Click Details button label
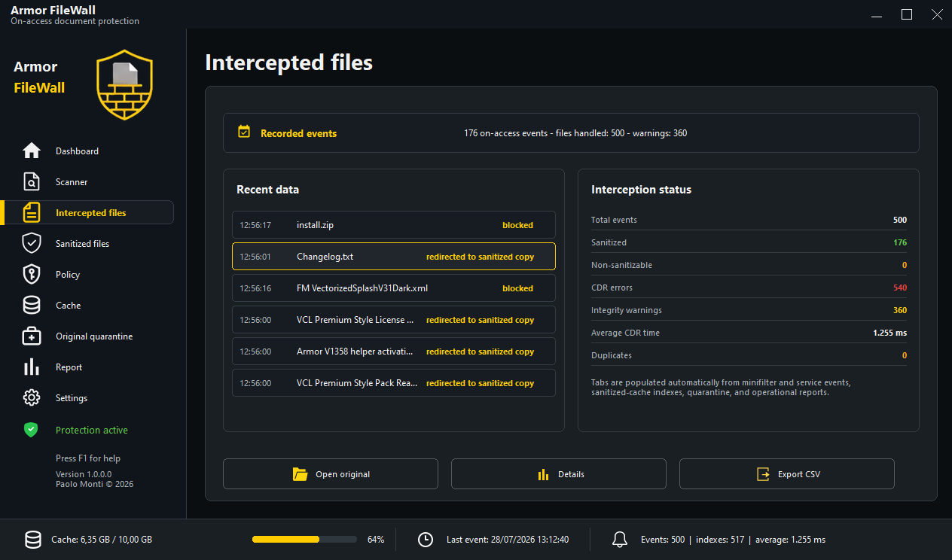This screenshot has height=560, width=952. click(x=571, y=474)
